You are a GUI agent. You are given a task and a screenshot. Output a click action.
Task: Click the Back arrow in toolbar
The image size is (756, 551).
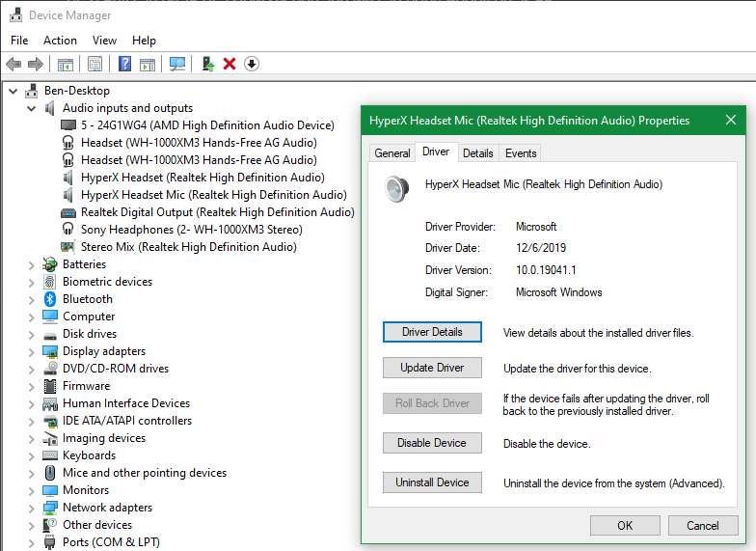[x=13, y=65]
